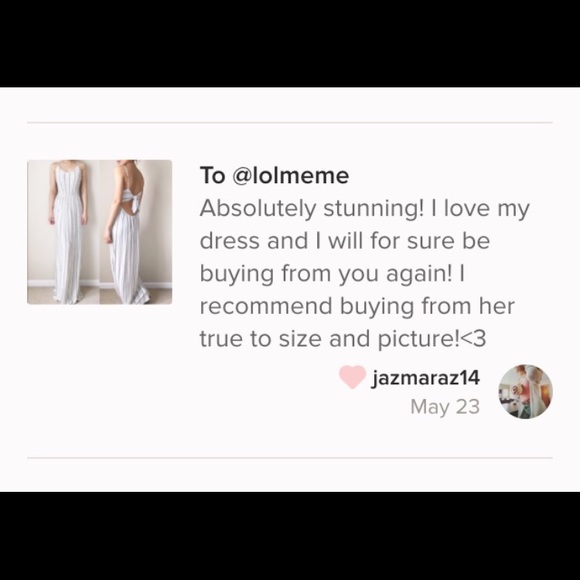Viewport: 580px width, 580px height.
Task: Open the jazmaraz14 username link
Action: (425, 378)
